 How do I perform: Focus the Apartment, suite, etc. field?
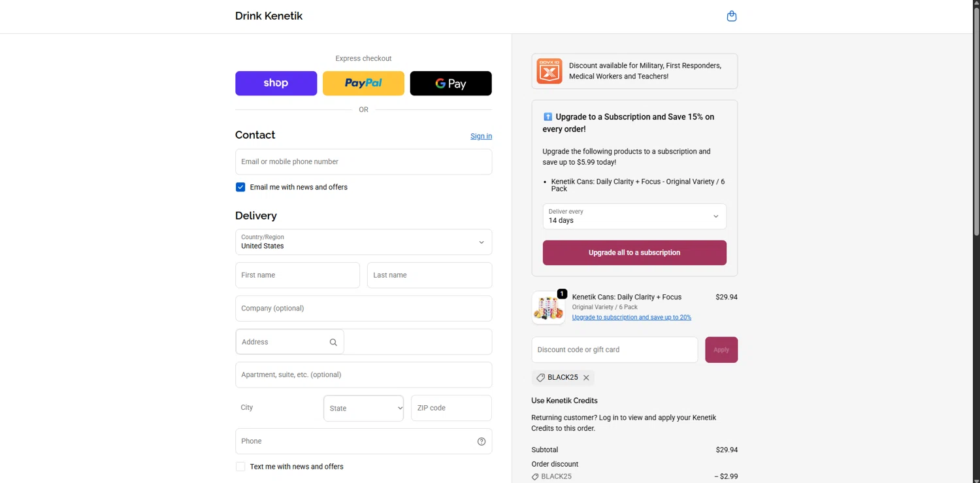coord(363,375)
